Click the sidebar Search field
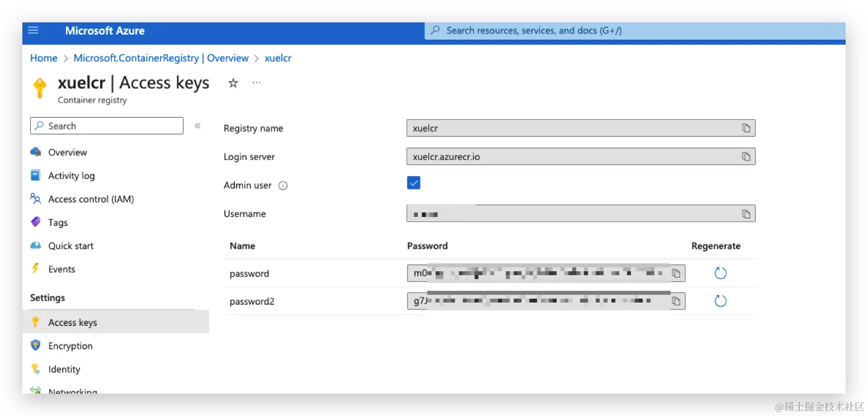Image resolution: width=868 pixels, height=416 pixels. point(107,126)
